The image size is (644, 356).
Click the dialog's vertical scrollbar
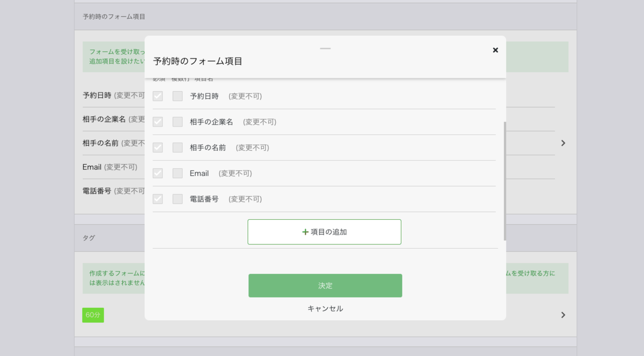(x=505, y=181)
